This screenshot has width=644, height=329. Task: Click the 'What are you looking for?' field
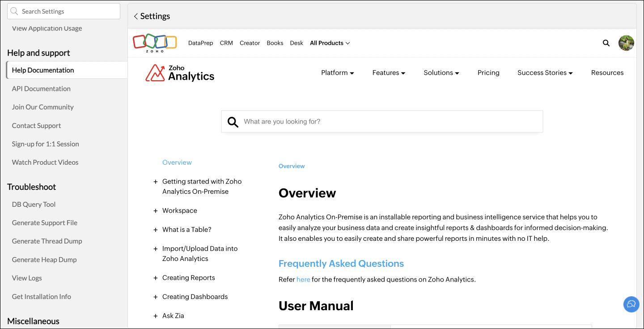(382, 122)
